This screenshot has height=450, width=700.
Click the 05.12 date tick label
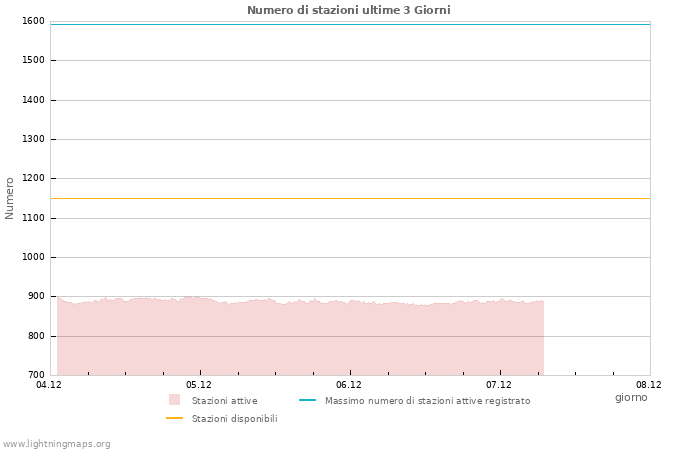pos(199,384)
